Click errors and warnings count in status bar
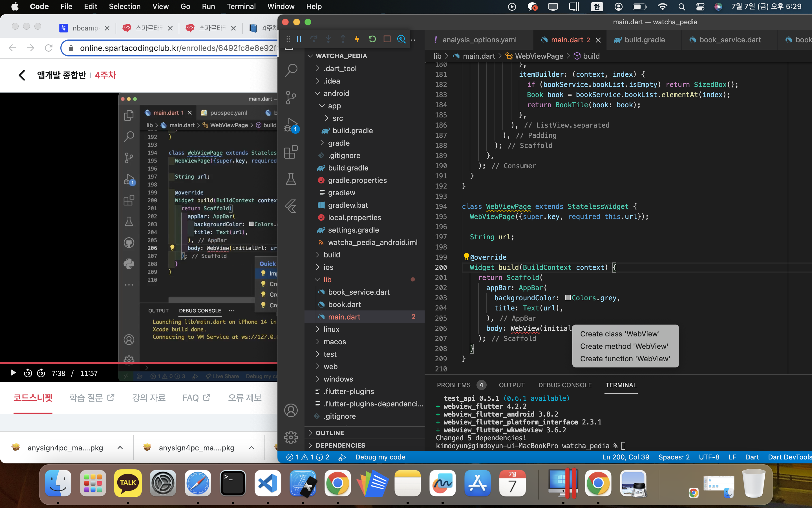The width and height of the screenshot is (812, 508). click(308, 457)
